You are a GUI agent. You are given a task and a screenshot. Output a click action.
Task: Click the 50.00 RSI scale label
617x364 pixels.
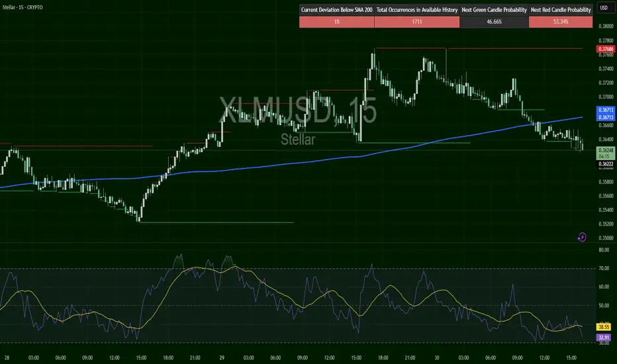(x=604, y=305)
